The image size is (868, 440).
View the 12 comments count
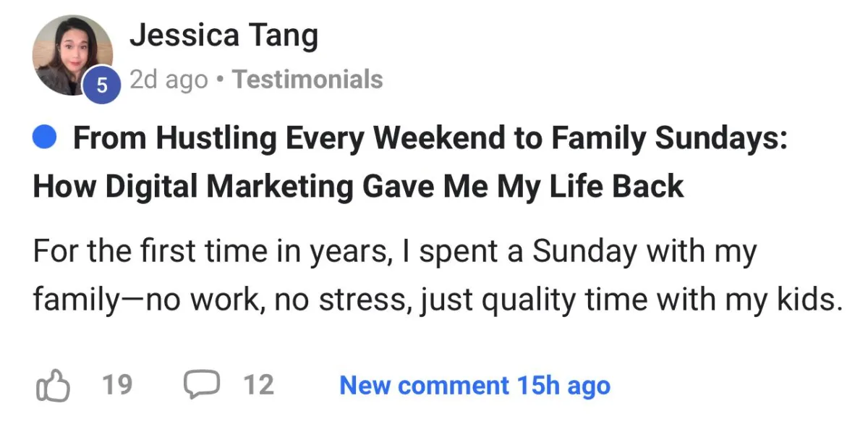[x=259, y=385]
